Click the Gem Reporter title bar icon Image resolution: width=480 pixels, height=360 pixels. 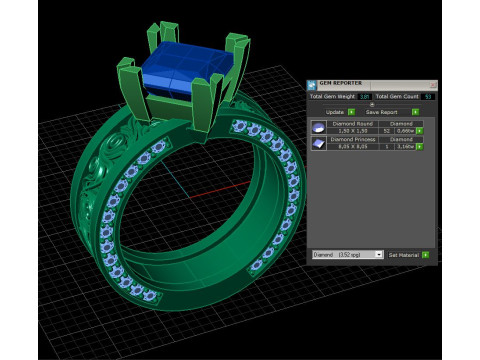click(x=312, y=85)
